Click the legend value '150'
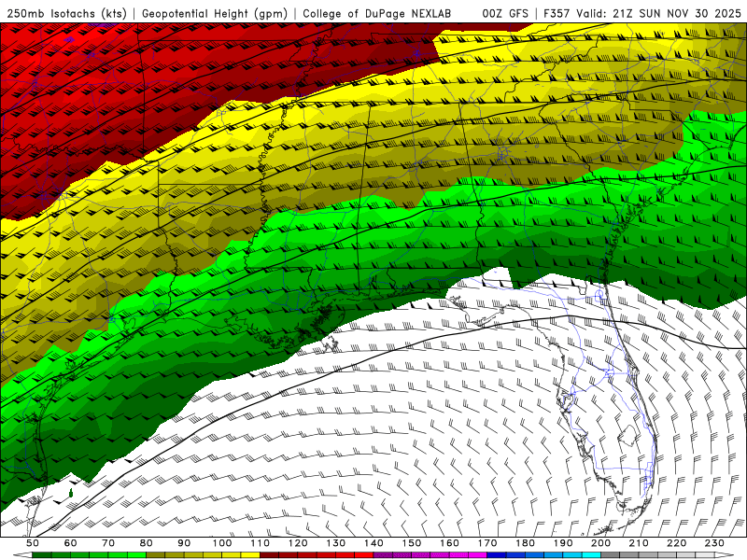 coord(412,543)
